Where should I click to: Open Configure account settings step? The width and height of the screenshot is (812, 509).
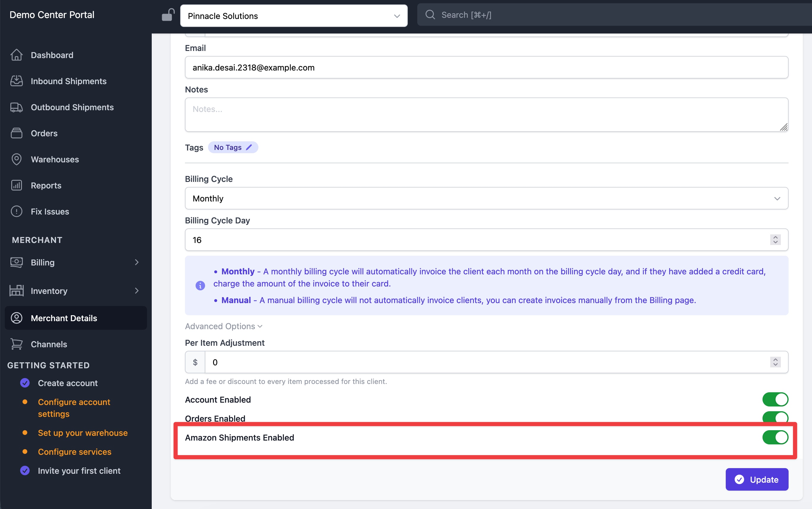(74, 408)
